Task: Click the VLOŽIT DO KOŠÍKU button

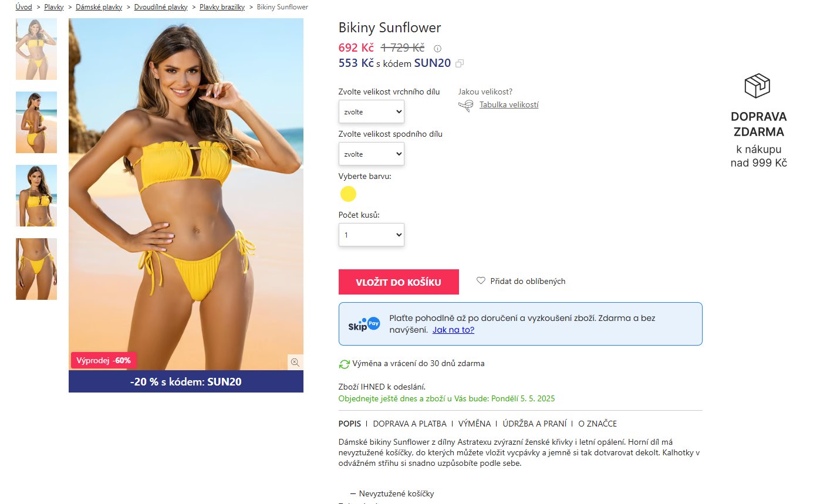Action: coord(399,282)
